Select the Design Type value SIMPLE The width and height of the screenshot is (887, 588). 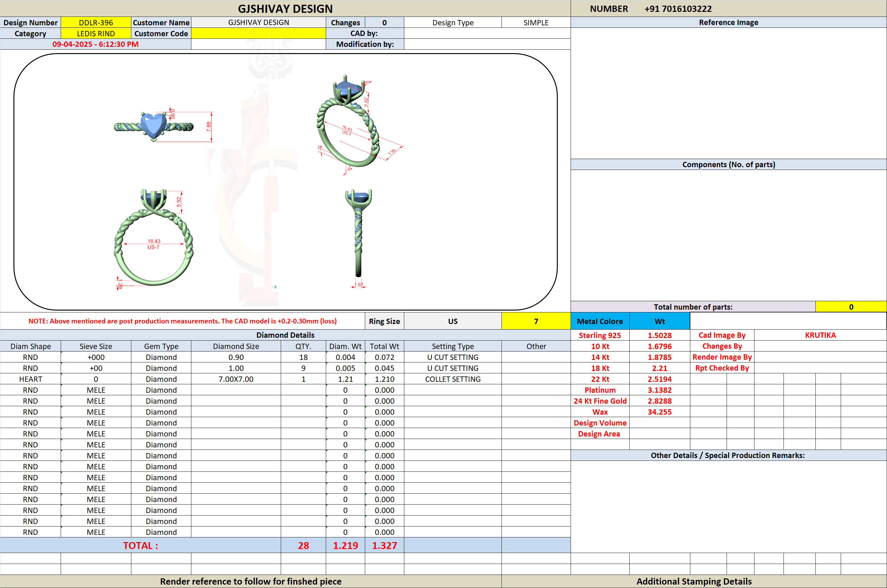[x=536, y=22]
